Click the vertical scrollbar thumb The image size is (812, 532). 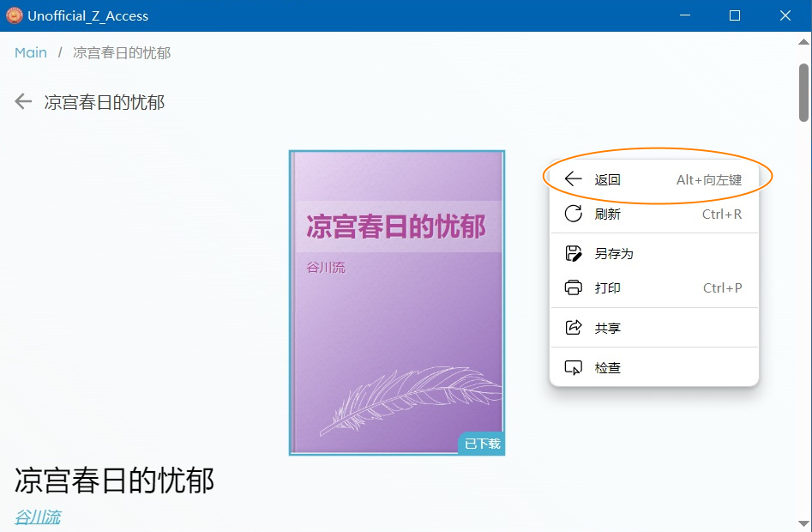(x=803, y=93)
